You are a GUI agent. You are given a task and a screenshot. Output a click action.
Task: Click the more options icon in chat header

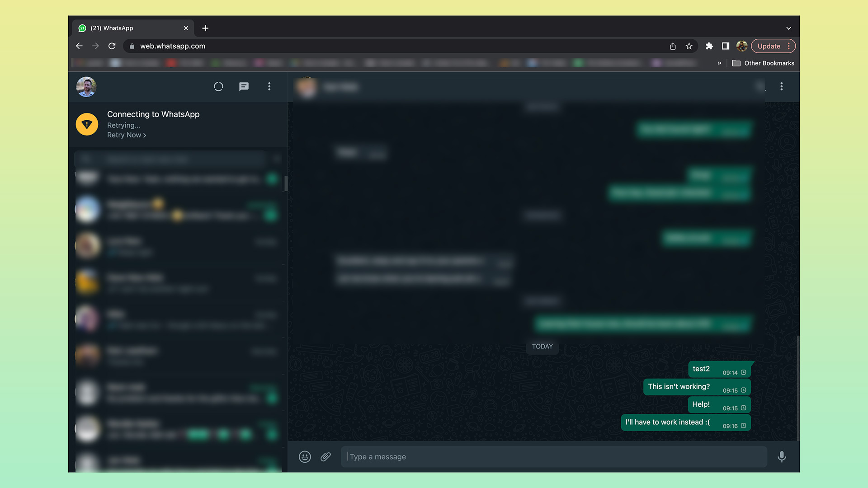782,86
